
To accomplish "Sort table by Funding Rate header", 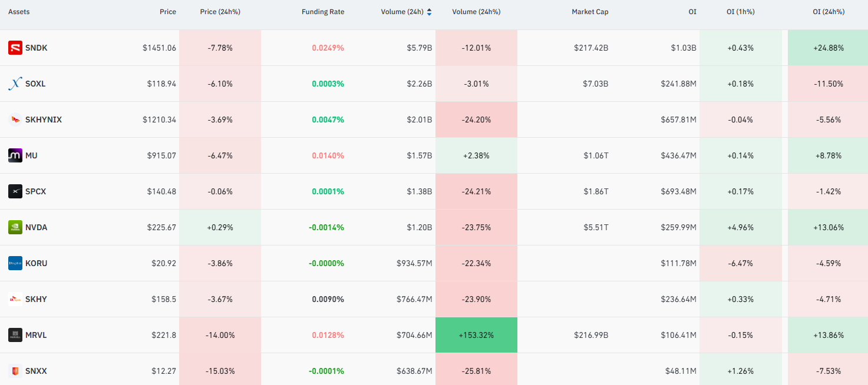I will pyautogui.click(x=323, y=12).
